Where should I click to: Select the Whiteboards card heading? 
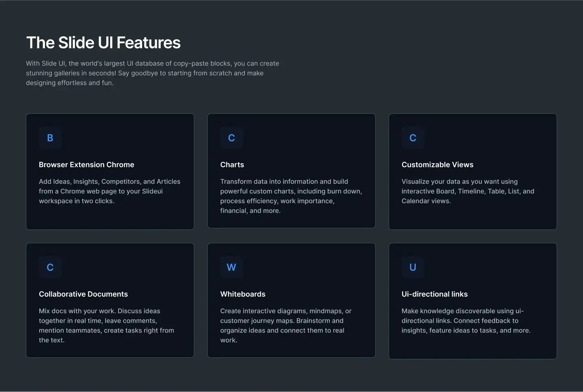[x=243, y=294]
